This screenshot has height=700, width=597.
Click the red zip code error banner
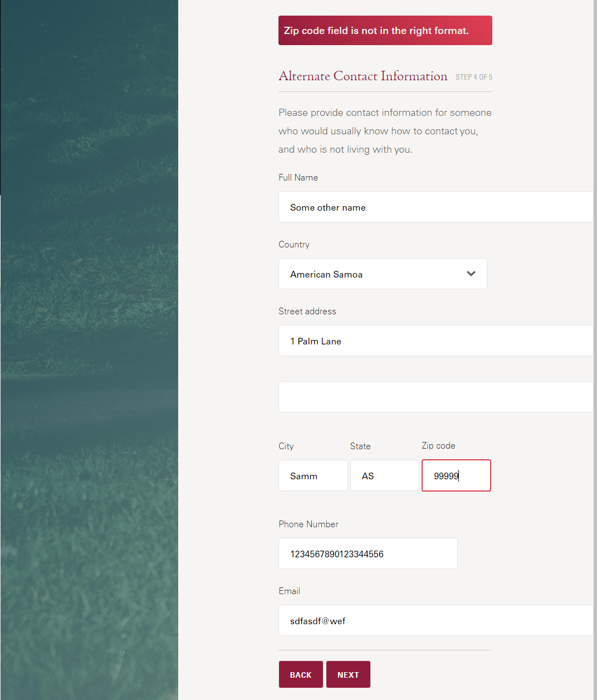point(385,31)
